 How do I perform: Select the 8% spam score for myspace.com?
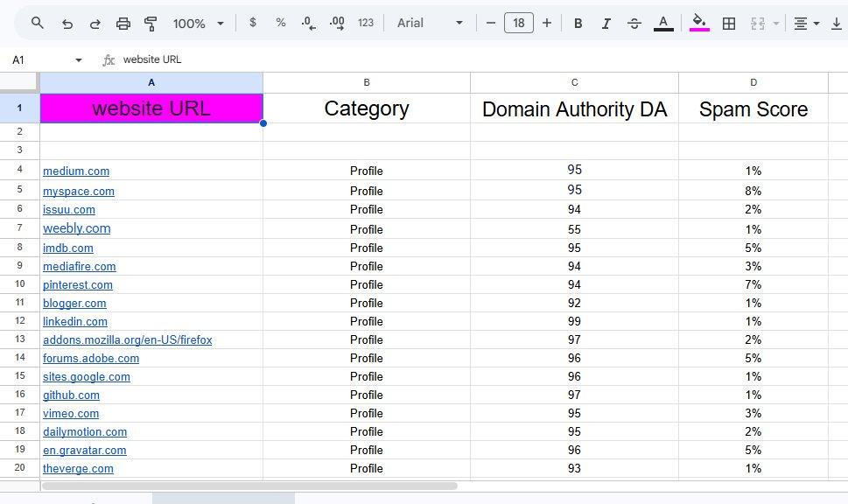753,191
